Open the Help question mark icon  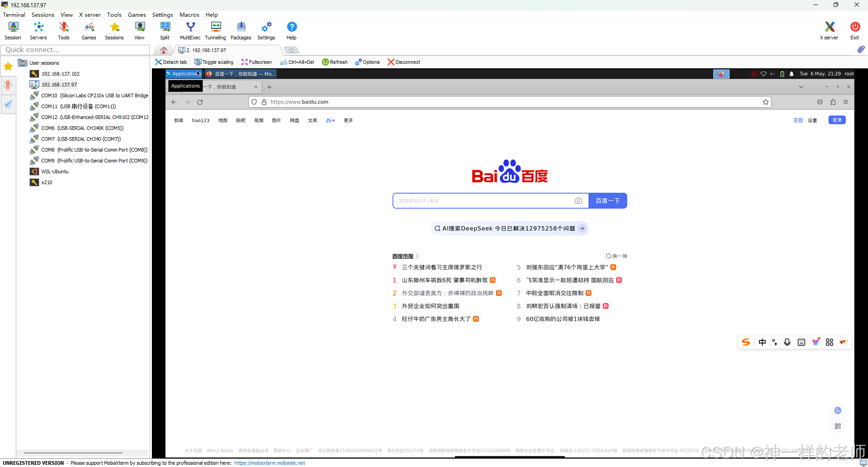(x=292, y=31)
